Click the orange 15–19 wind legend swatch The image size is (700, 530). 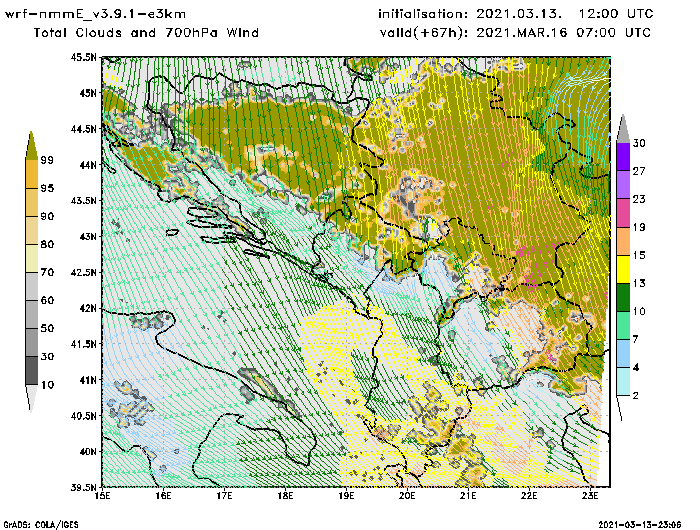pos(623,241)
